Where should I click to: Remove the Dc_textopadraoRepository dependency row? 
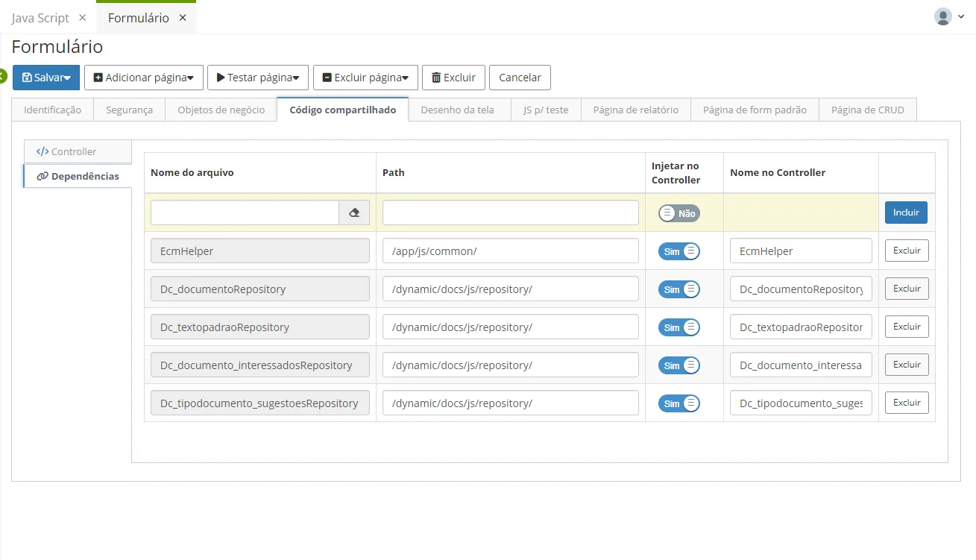coord(907,327)
